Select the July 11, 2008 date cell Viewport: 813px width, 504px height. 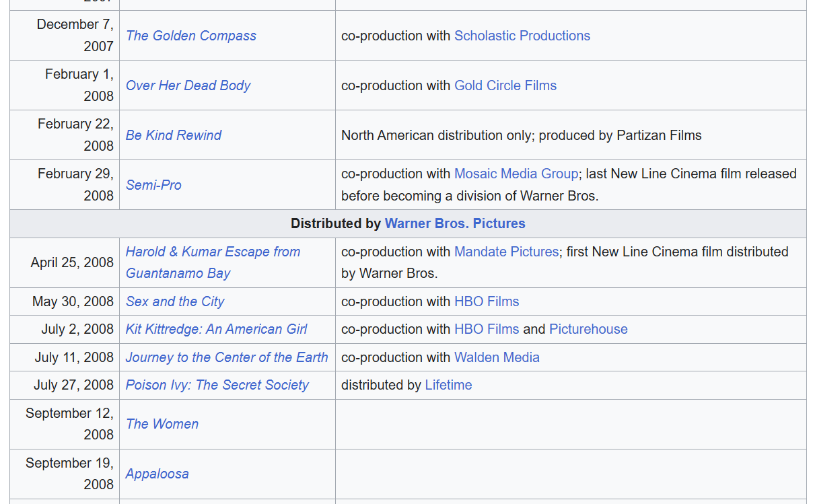[x=65, y=357]
